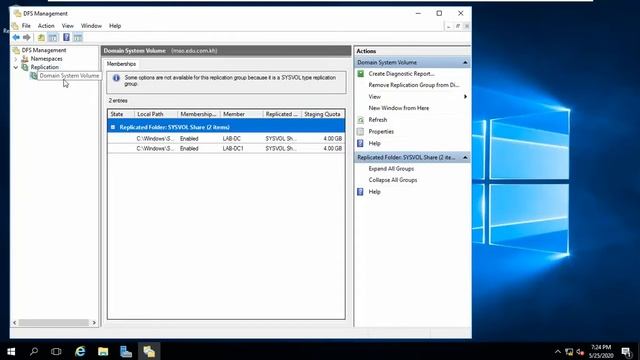Select the LAB-DC1 membership row
The height and width of the screenshot is (360, 640).
pos(226,149)
